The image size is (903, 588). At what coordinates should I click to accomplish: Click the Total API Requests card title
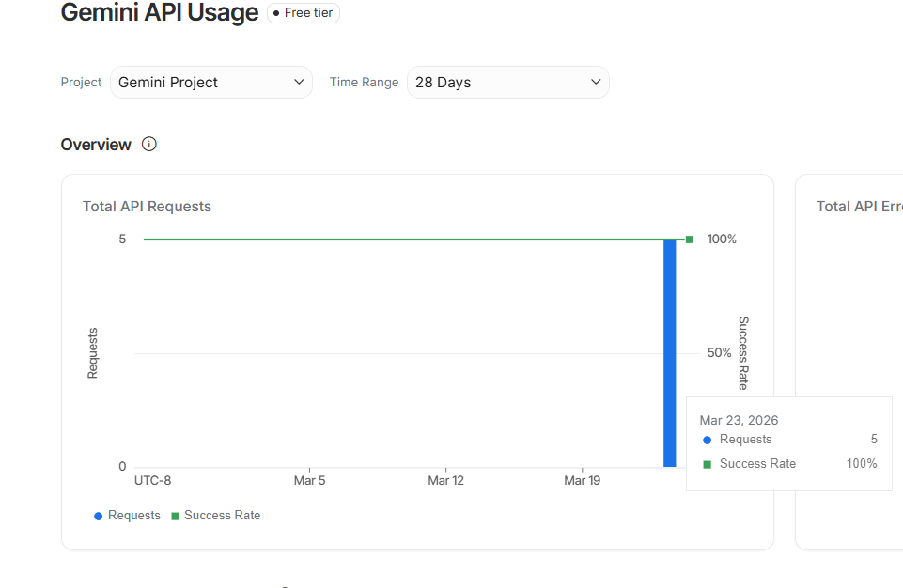coord(147,206)
